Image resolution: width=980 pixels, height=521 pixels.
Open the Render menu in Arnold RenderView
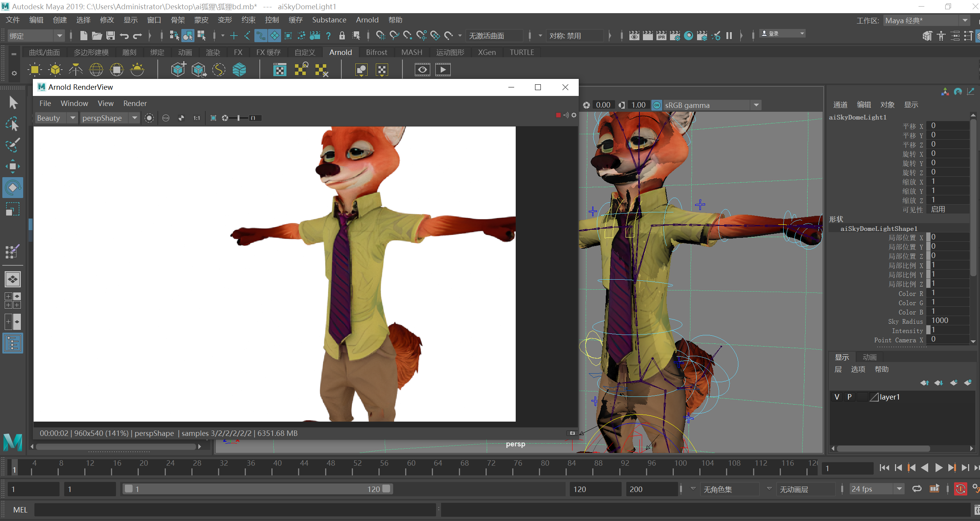(x=135, y=103)
